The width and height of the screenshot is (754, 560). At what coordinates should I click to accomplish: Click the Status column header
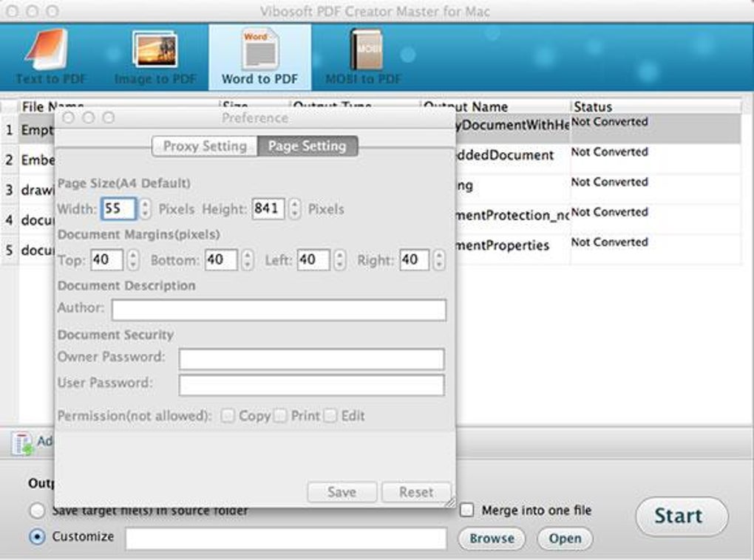(656, 106)
